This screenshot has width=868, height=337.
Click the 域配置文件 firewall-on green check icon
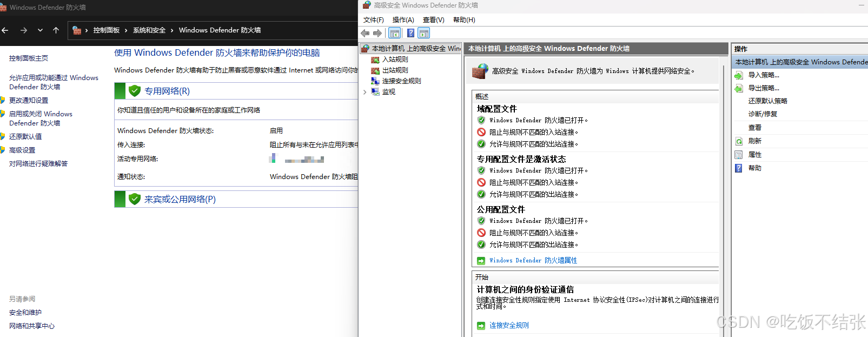tap(481, 120)
